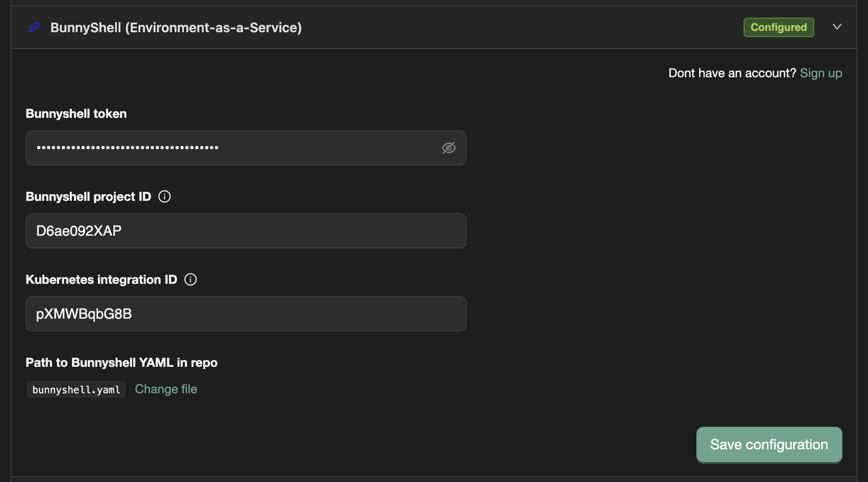The height and width of the screenshot is (482, 868).
Task: Click Change file link
Action: (x=166, y=389)
